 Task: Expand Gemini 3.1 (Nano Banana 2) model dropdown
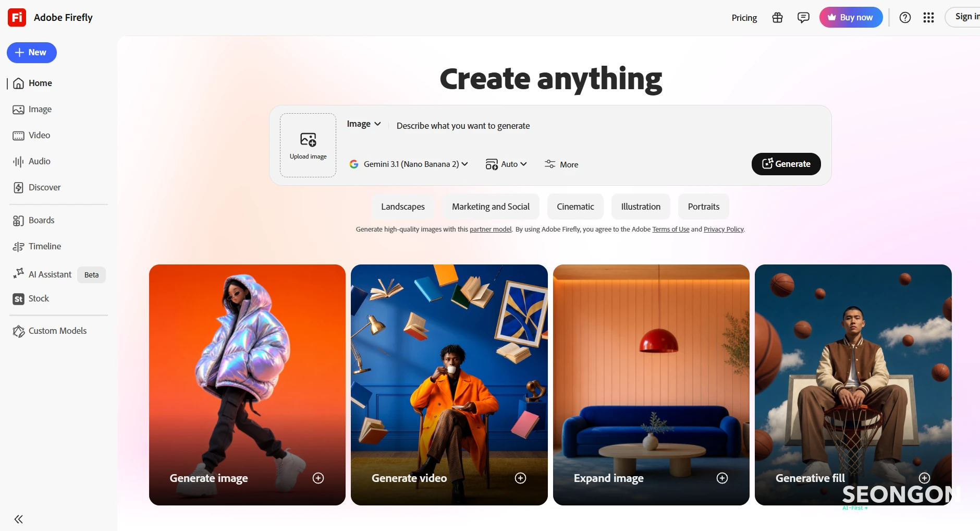(x=409, y=164)
